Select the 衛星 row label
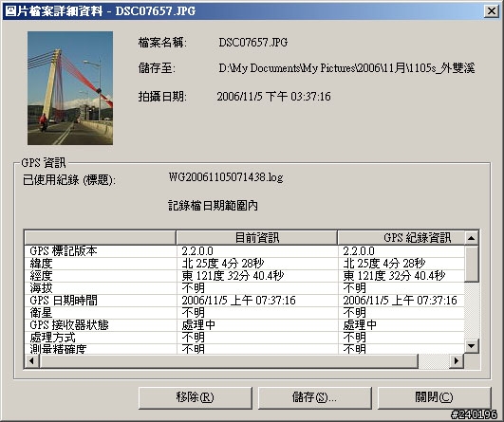 click(x=41, y=313)
